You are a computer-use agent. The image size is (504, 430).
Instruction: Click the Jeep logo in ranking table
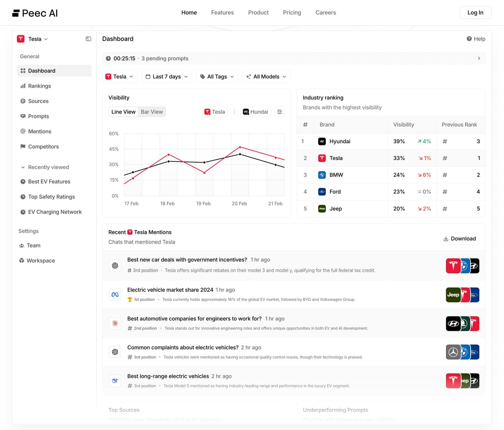(x=322, y=209)
